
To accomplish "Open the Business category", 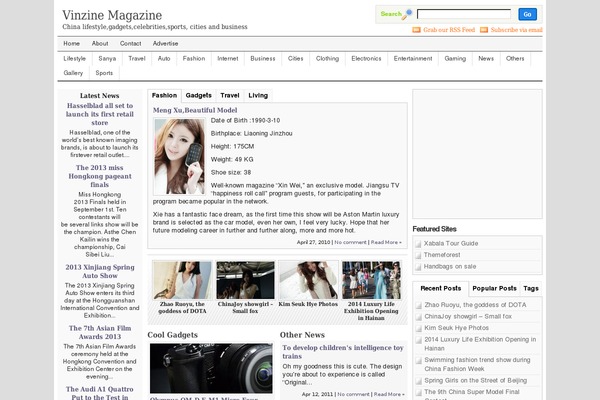I will pyautogui.click(x=263, y=59).
